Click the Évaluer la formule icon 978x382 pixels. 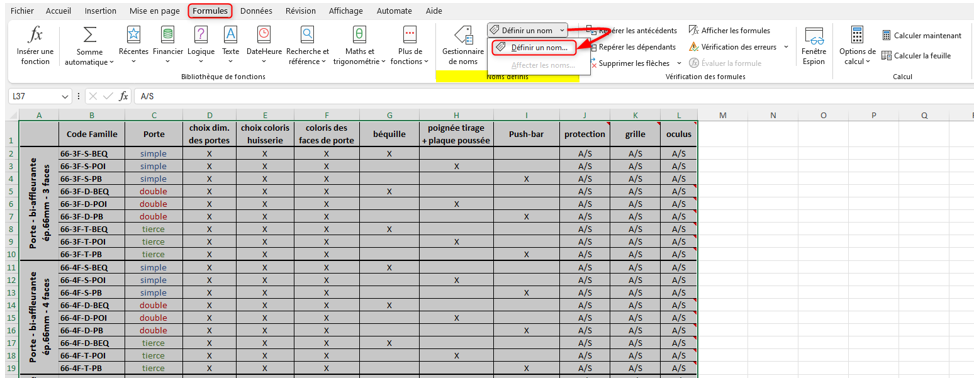(694, 63)
